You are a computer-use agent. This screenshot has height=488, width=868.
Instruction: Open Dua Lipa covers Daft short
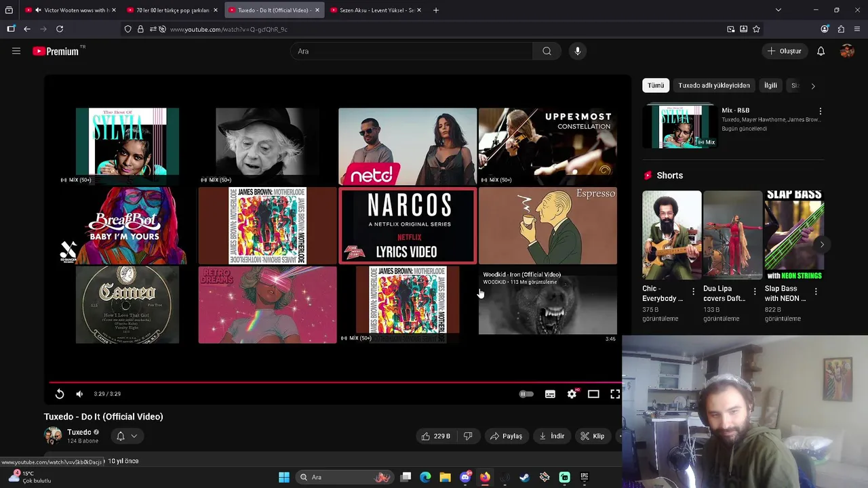pyautogui.click(x=732, y=235)
